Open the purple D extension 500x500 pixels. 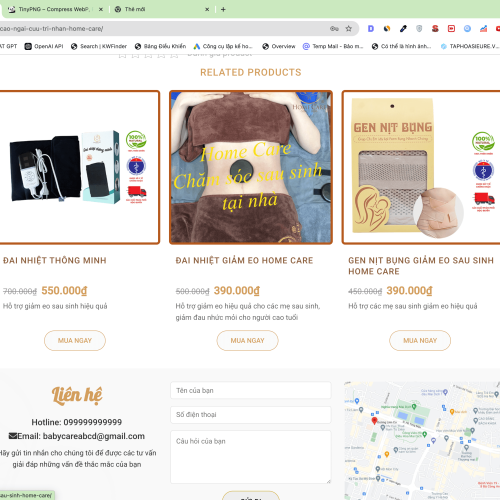point(370,29)
